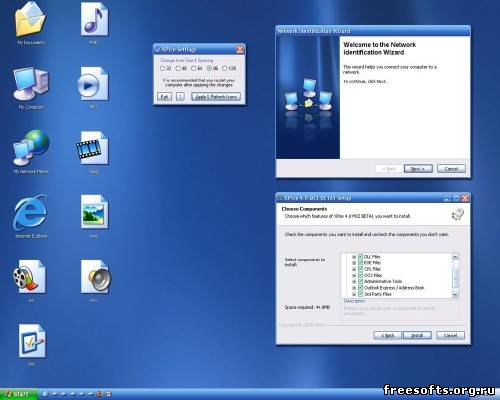Expand the OCX Files tree node

coord(354,275)
